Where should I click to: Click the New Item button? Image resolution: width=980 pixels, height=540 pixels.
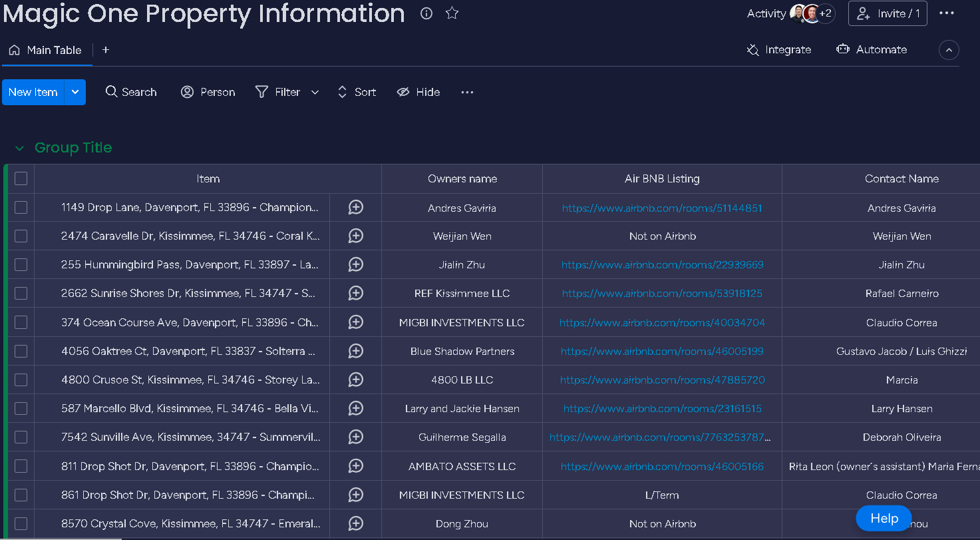click(x=33, y=93)
